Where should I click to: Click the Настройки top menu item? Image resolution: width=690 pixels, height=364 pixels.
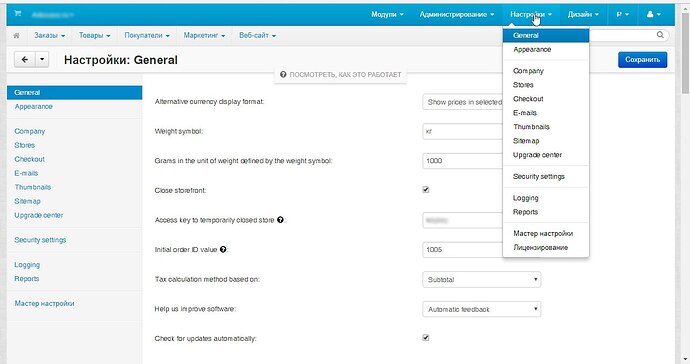pos(530,14)
